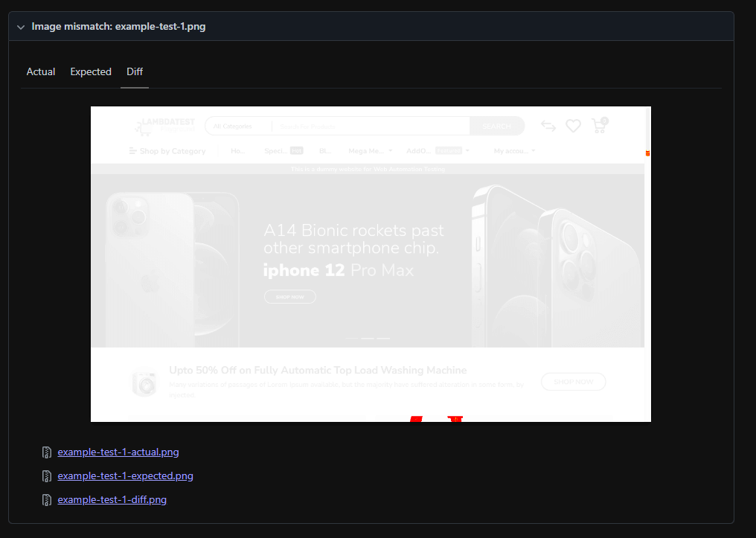Viewport: 756px width, 538px height.
Task: Click the file icon next to example-test-1-diff.png
Action: tap(46, 499)
